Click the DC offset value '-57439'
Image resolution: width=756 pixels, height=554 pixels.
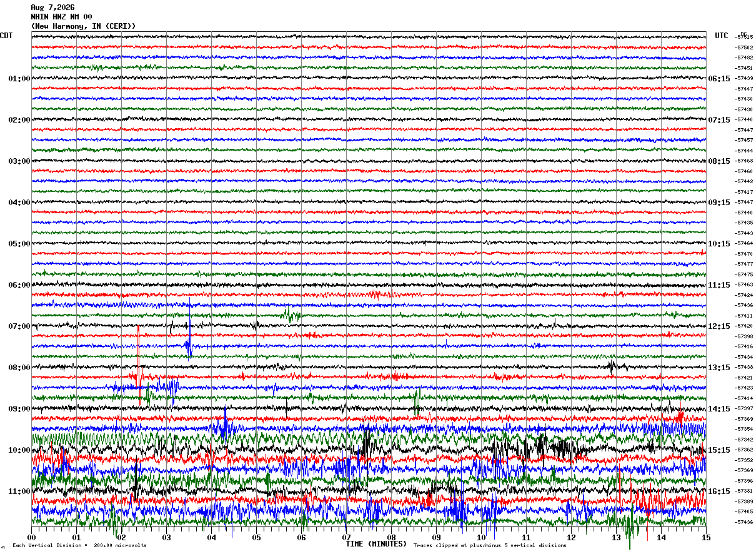click(744, 79)
